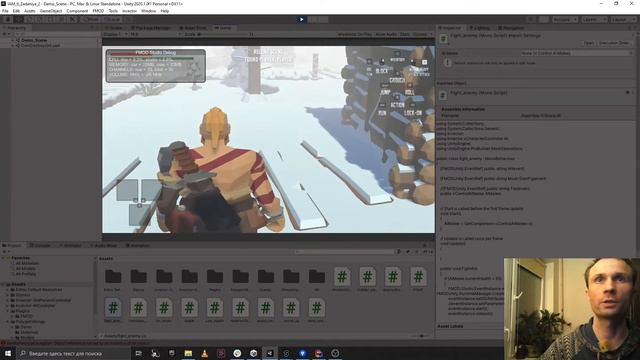The width and height of the screenshot is (640, 360).
Task: Switch to the Package Manager tab
Action: [x=151, y=28]
